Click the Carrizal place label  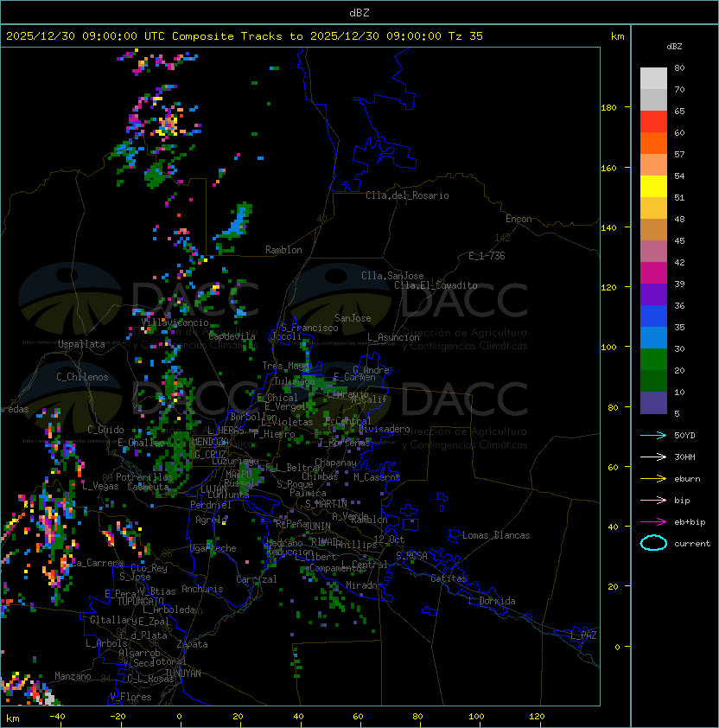tap(256, 579)
